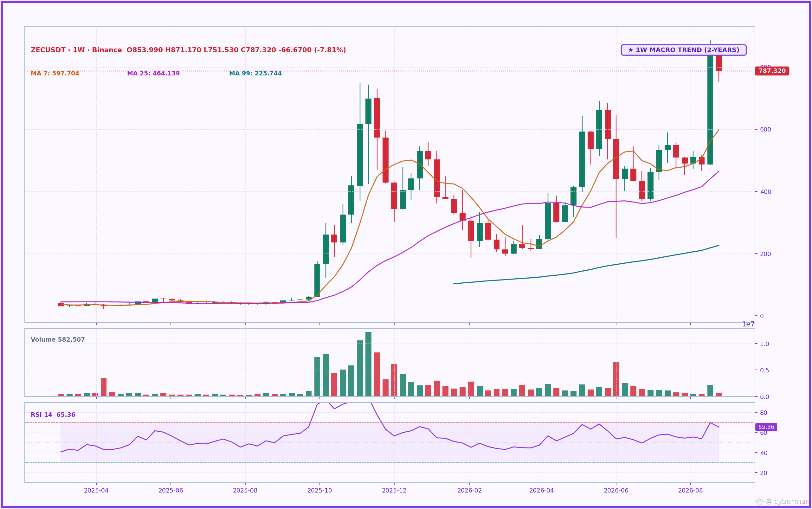Click the 40 RSI axis label
812x509 pixels.
click(x=764, y=453)
